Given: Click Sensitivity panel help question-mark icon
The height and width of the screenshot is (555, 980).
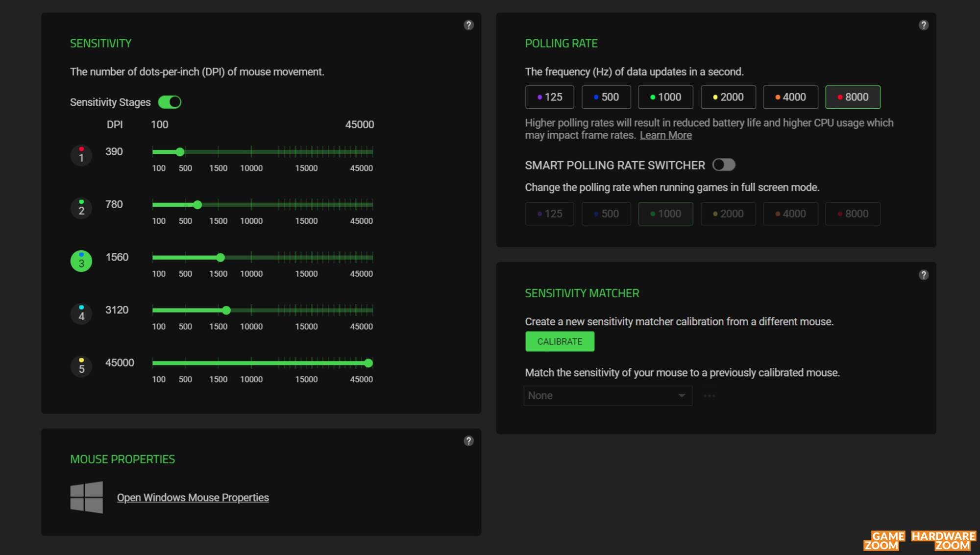Looking at the screenshot, I should (x=468, y=25).
